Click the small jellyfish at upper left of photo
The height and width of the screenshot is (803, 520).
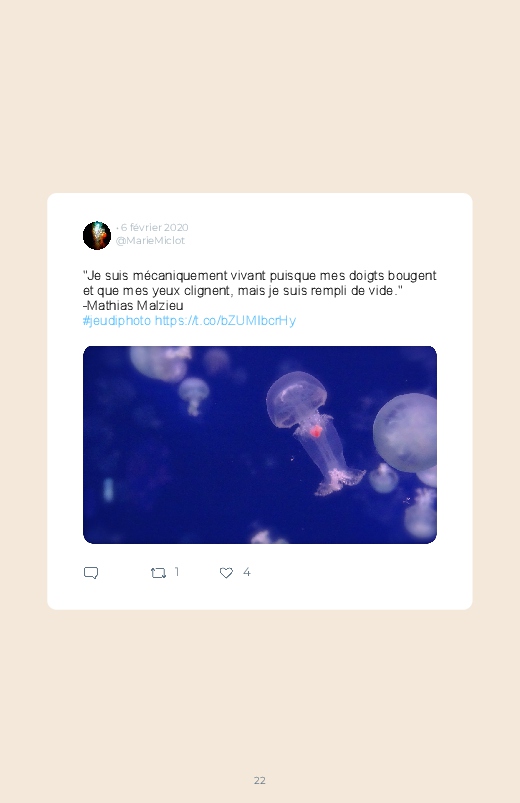point(194,394)
